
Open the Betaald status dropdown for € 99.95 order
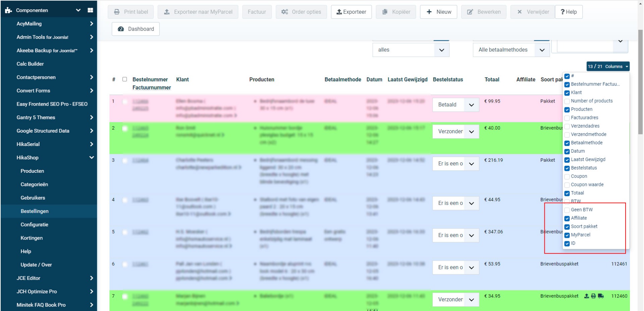[x=455, y=105]
